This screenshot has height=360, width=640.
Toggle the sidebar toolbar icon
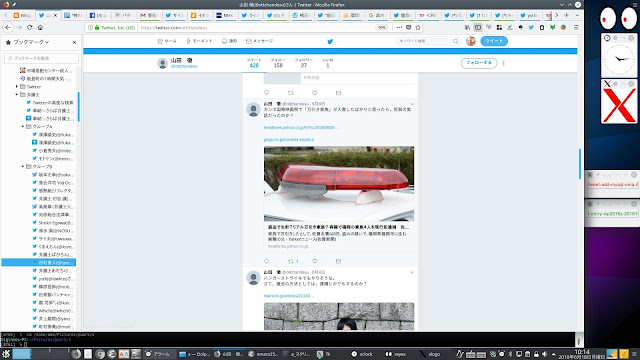pos(478,27)
